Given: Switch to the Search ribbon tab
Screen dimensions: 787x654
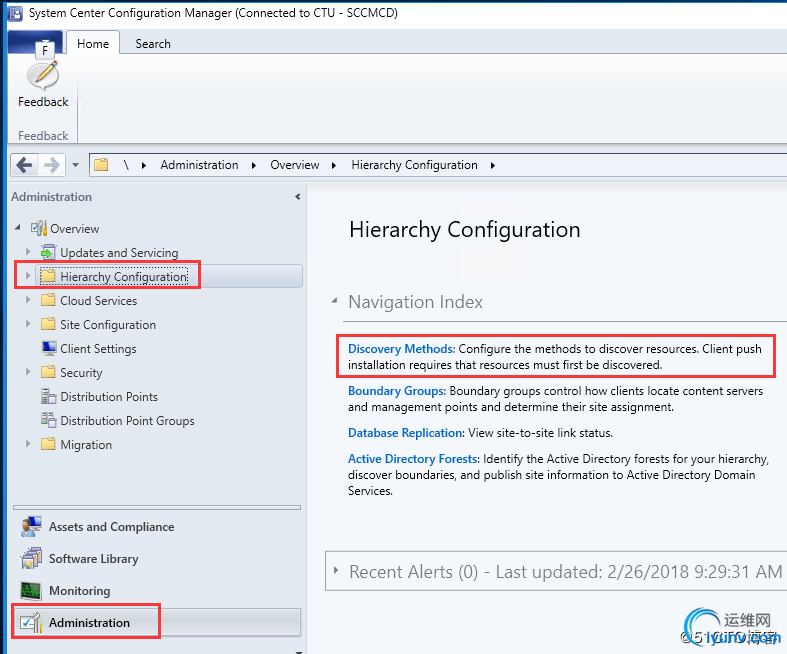Looking at the screenshot, I should (153, 44).
